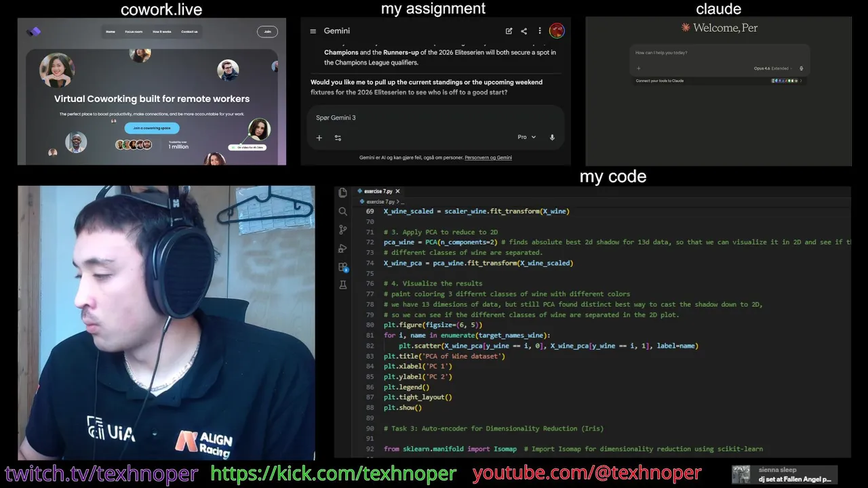Start a new chat in Gemini

click(x=509, y=31)
